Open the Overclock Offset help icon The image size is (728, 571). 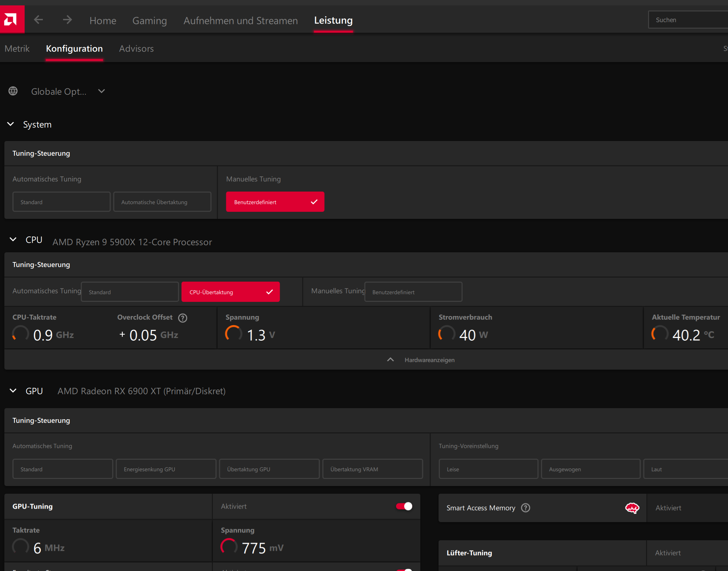(183, 318)
